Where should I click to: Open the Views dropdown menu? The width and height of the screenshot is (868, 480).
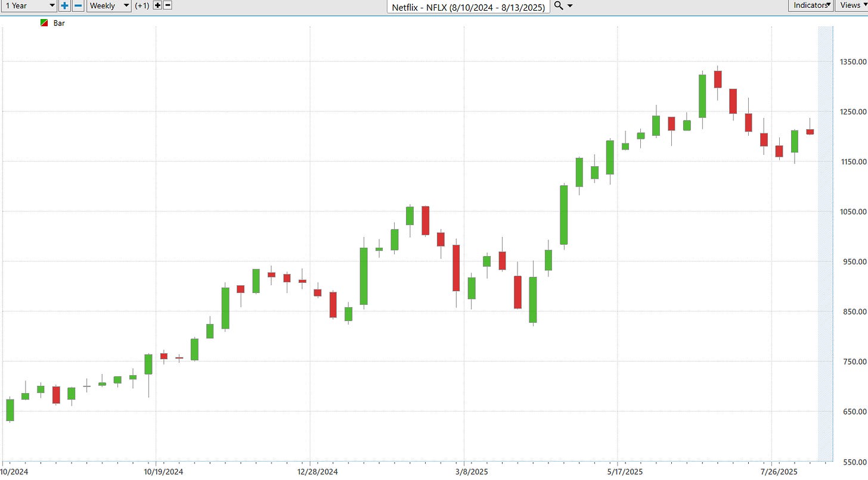pyautogui.click(x=852, y=5)
